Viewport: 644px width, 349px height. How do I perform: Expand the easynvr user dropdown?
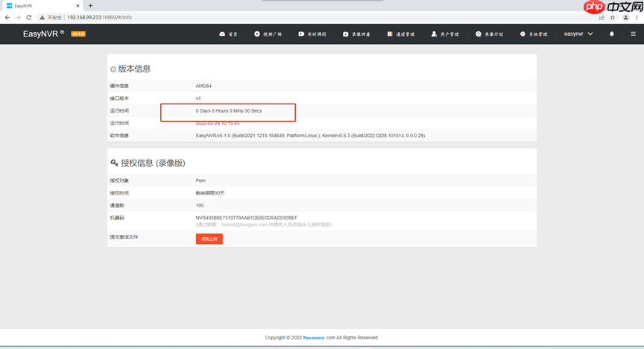(578, 34)
